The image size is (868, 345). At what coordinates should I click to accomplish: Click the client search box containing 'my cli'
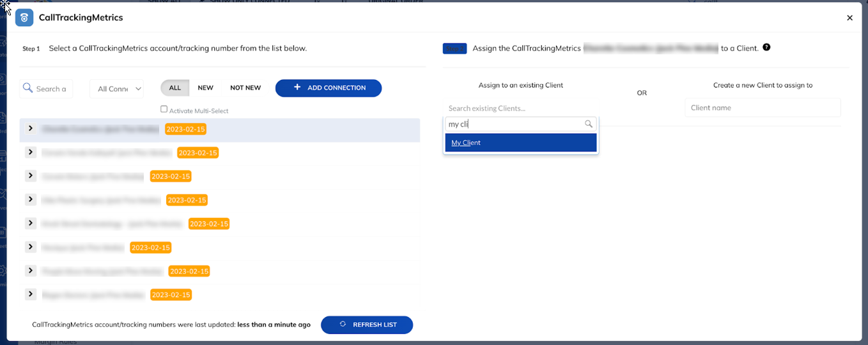(x=521, y=125)
